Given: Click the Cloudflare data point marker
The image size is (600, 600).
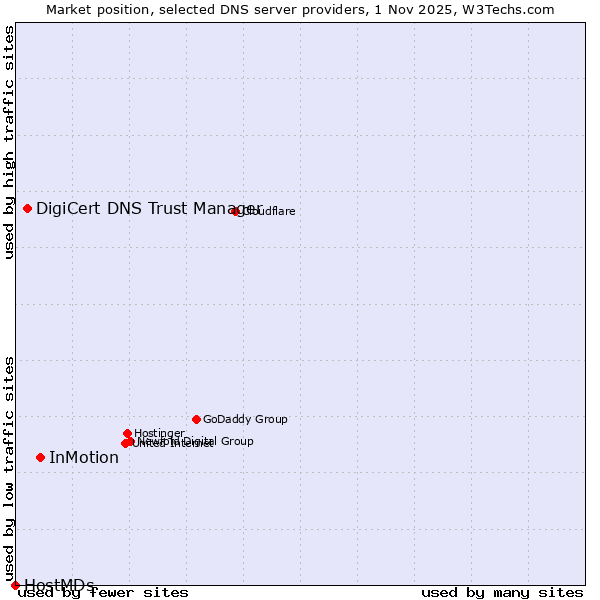Looking at the screenshot, I should 236,211.
